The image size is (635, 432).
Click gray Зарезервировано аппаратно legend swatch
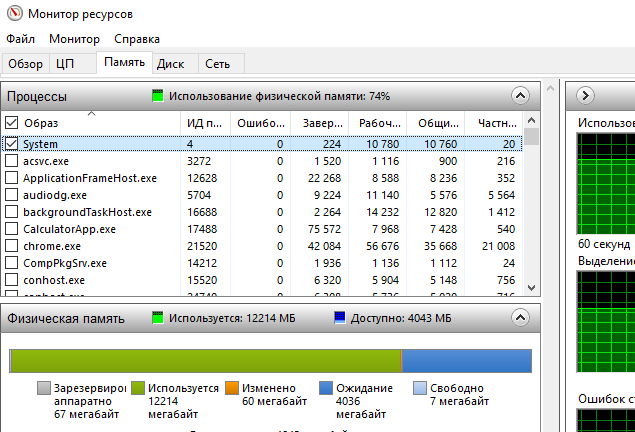pos(44,387)
